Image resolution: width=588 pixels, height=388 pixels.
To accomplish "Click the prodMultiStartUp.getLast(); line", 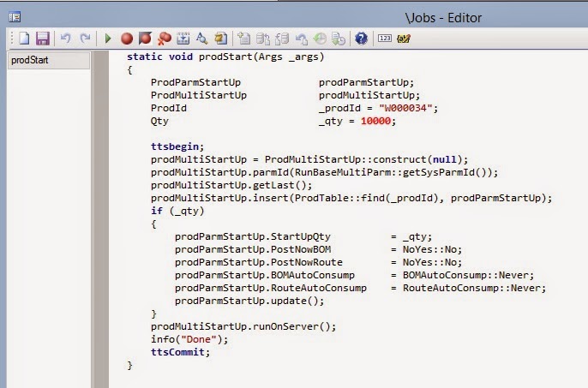I will 231,185.
